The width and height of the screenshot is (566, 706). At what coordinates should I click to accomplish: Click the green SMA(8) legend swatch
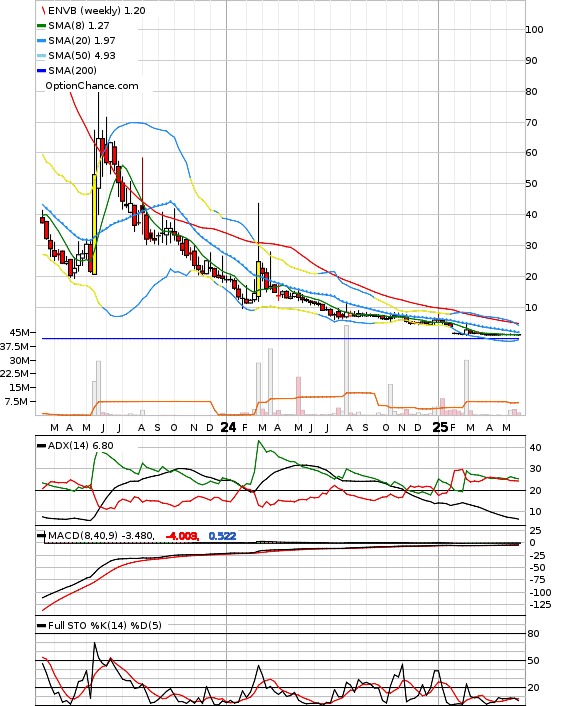(41, 26)
